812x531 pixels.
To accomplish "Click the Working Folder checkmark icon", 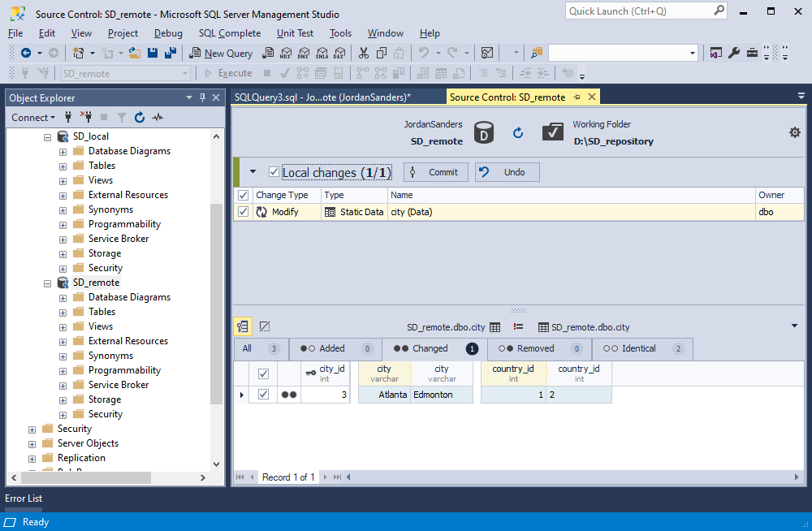I will (x=552, y=132).
